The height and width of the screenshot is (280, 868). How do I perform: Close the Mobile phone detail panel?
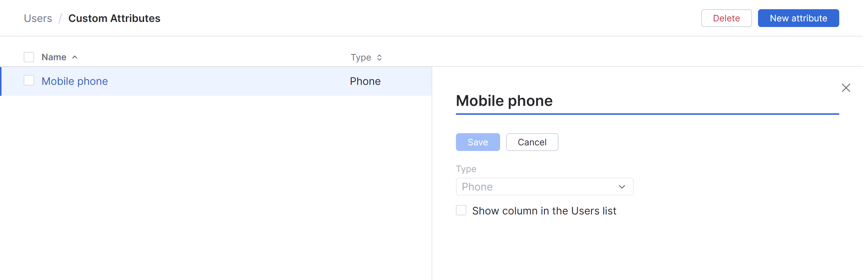(x=846, y=87)
